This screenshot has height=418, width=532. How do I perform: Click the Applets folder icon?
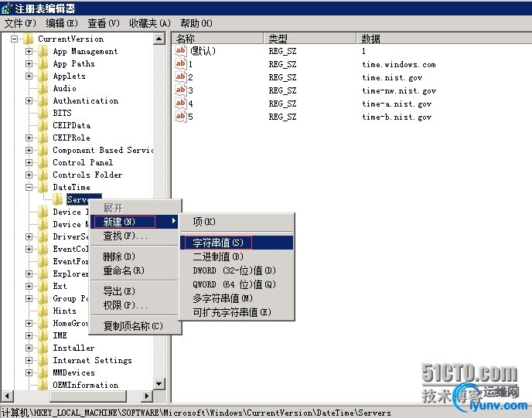[x=43, y=76]
